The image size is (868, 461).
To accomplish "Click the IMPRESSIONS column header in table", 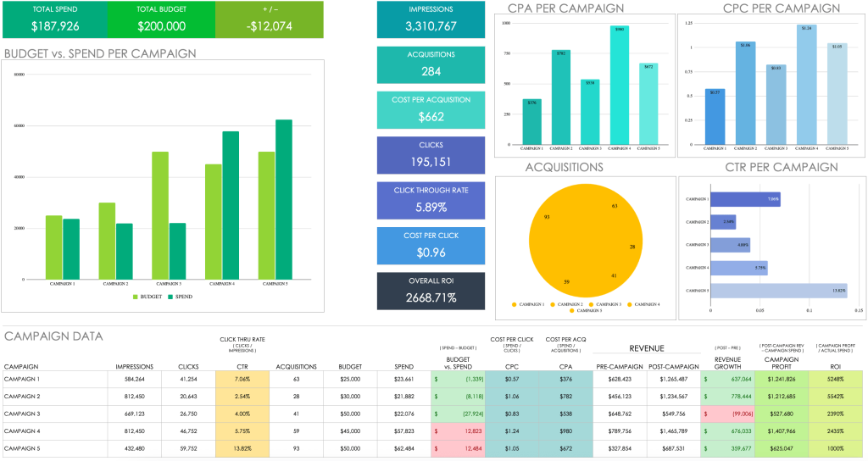I will tap(134, 367).
